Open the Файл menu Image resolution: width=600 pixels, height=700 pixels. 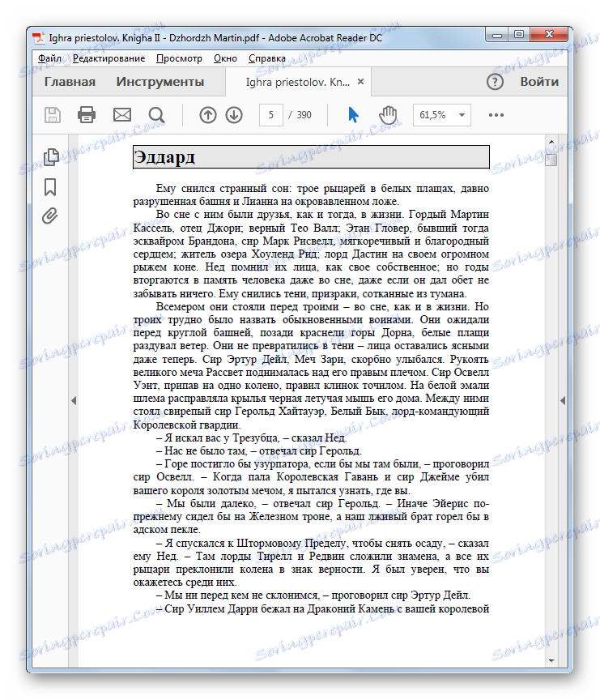(49, 58)
